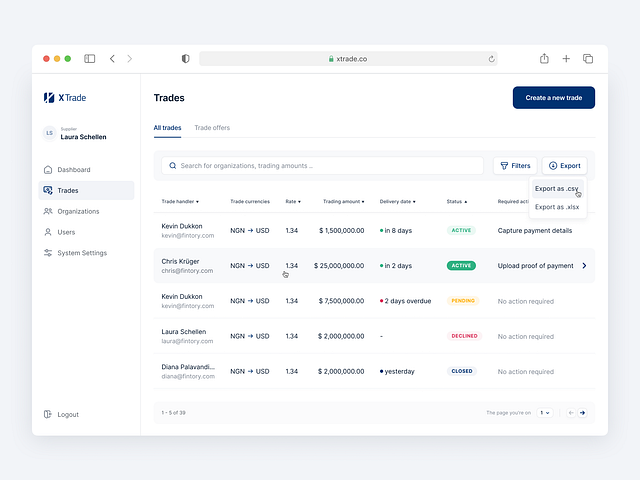
Task: Open the Filters button
Action: coord(515,166)
